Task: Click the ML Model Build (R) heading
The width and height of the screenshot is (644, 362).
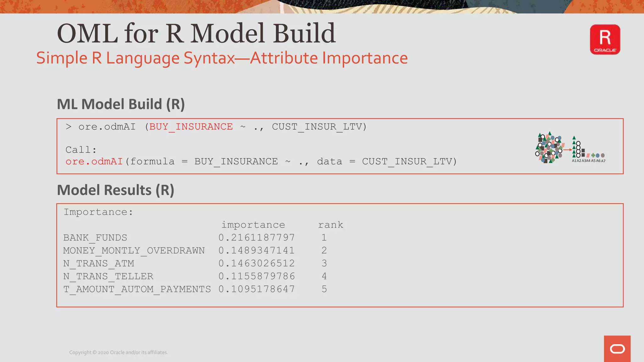Action: point(121,104)
